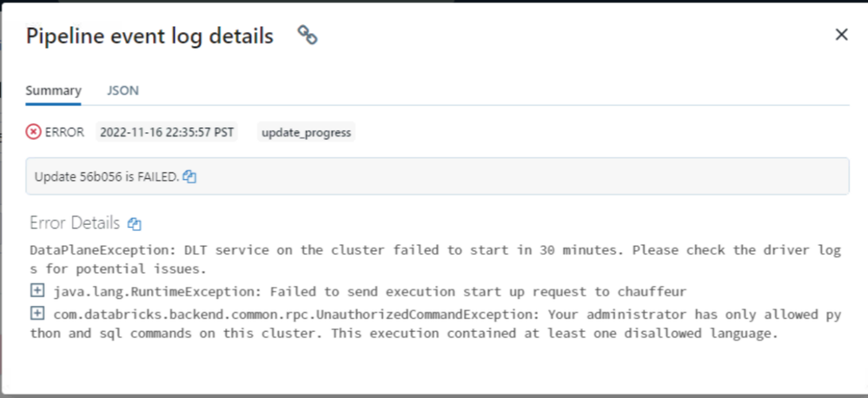Screen dimensions: 868x398
Task: Click the update_progress event type tag
Action: [307, 132]
